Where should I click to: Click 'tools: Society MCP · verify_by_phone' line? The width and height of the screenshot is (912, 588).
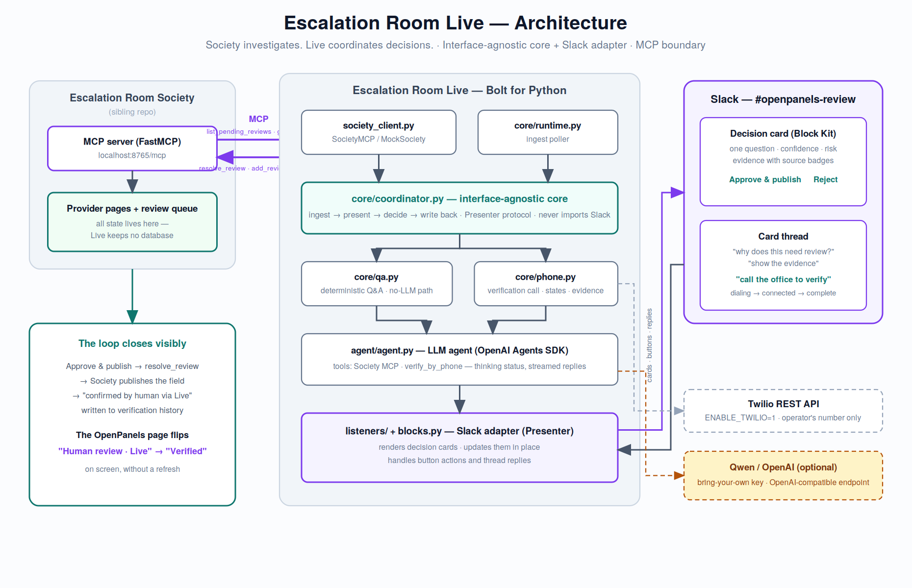[398, 366]
